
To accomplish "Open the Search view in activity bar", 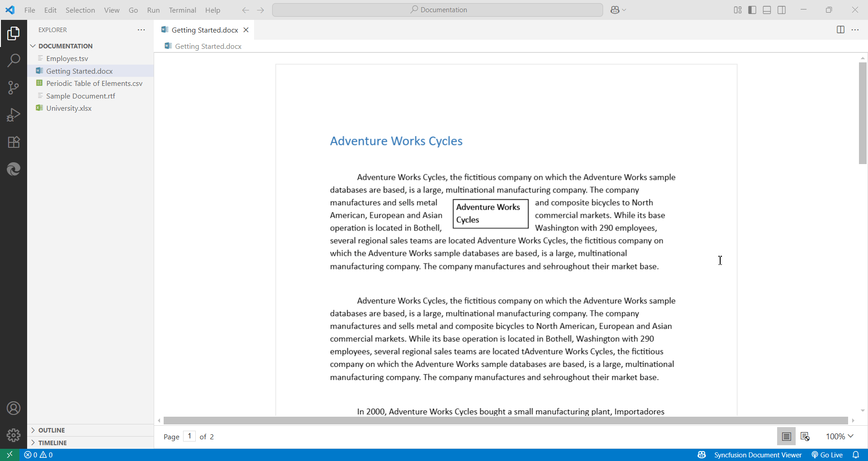I will pos(14,60).
